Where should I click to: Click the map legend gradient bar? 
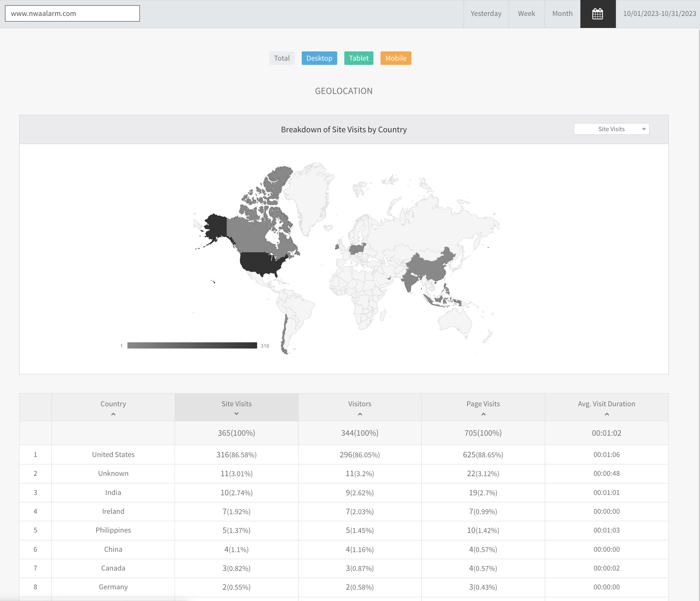(x=192, y=346)
